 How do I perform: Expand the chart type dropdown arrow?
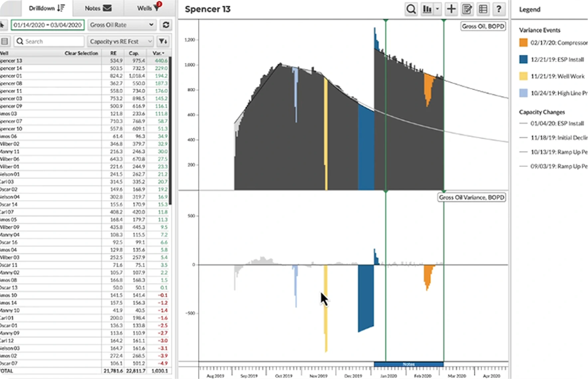(x=438, y=9)
